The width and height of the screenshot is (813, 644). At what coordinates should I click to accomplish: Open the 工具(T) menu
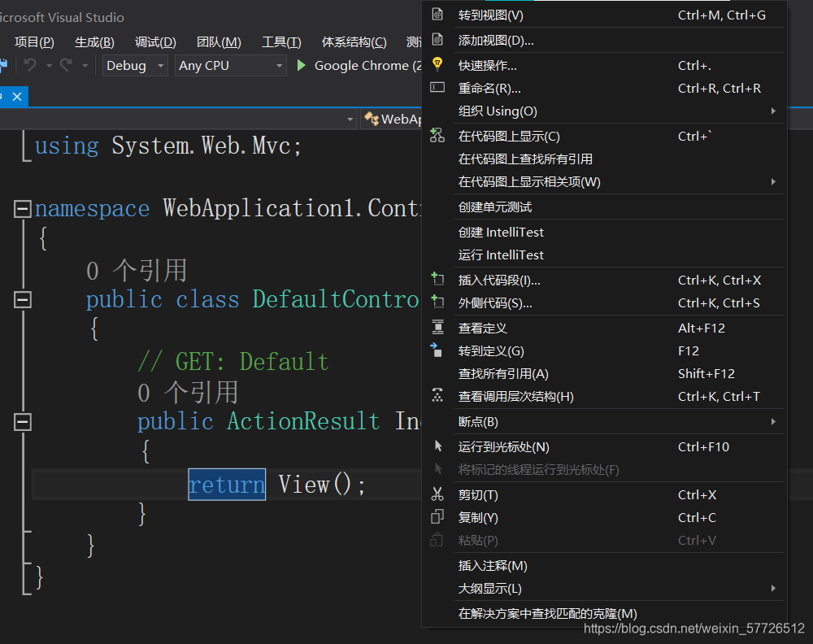pyautogui.click(x=281, y=42)
